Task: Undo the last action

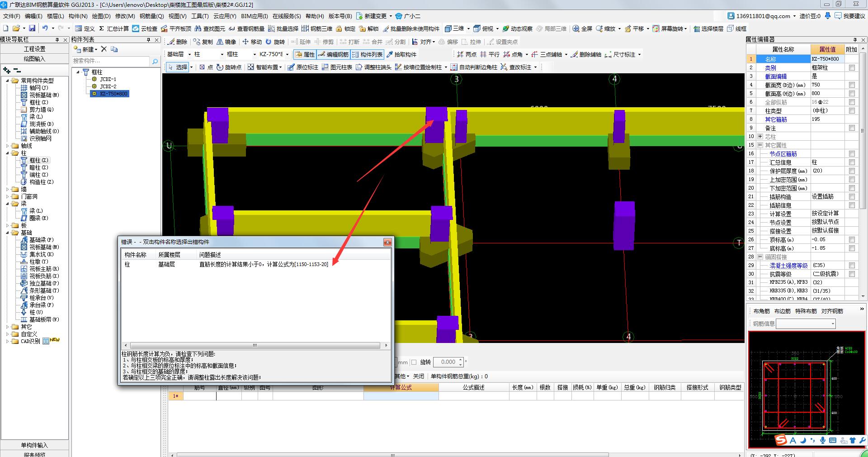Action: [x=45, y=28]
